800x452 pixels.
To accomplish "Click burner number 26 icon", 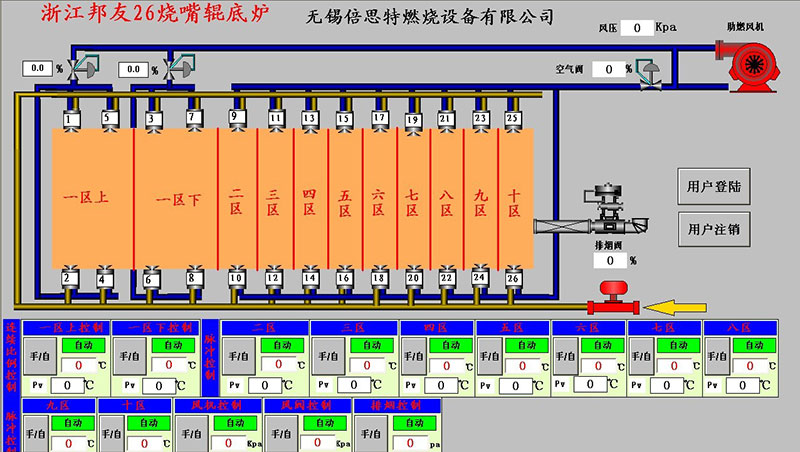I will (x=514, y=277).
